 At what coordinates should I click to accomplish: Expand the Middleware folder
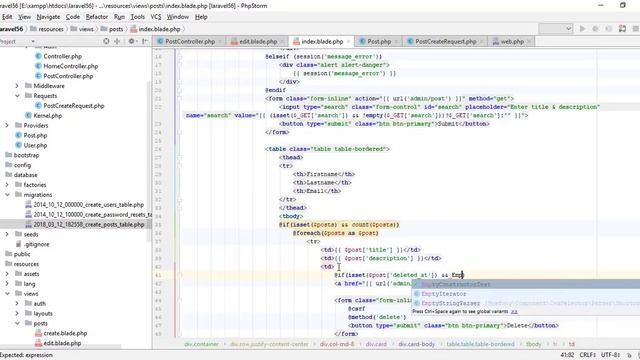17,86
